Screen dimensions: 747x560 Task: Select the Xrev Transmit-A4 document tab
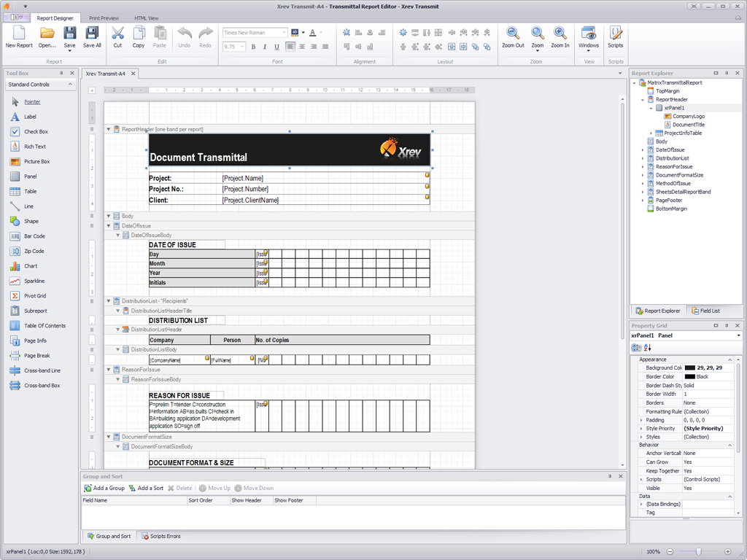(106, 74)
